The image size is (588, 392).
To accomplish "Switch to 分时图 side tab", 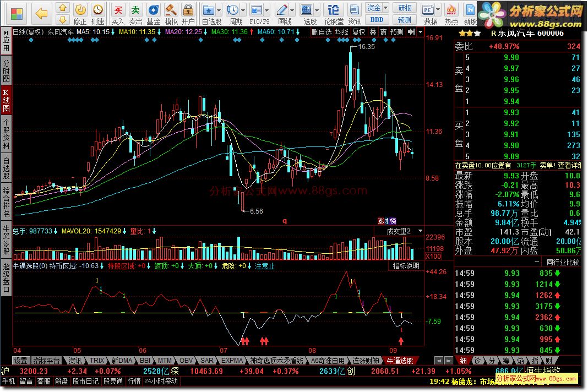I will pos(6,70).
